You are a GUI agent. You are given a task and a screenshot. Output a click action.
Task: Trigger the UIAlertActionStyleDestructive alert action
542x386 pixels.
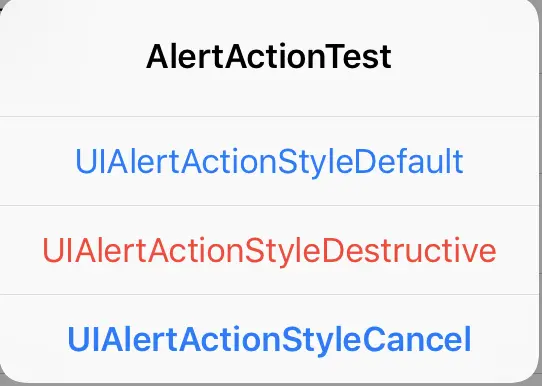coord(269,250)
